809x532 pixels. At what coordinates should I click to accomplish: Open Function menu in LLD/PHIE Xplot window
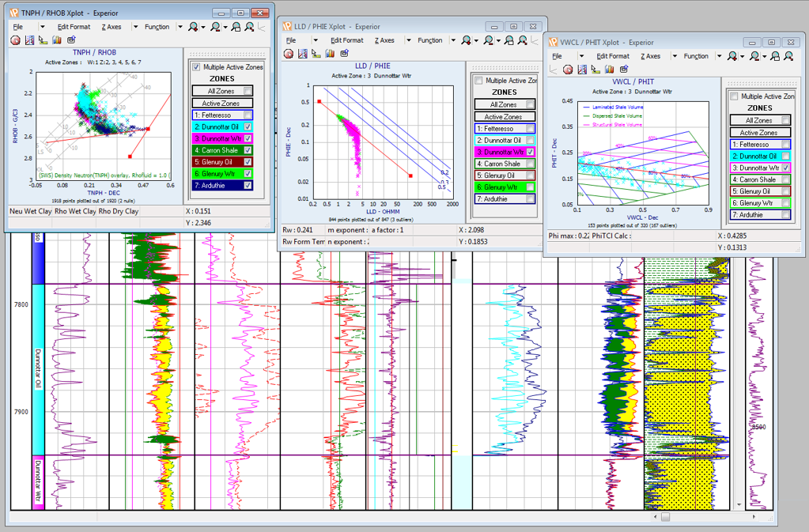click(429, 40)
